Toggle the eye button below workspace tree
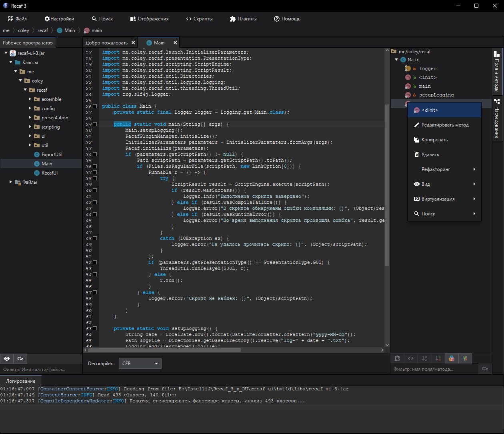The image size is (504, 434). coord(7,359)
